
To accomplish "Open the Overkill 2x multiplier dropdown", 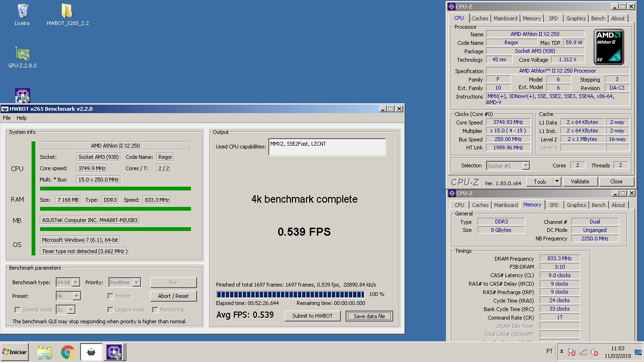I will tap(66, 310).
